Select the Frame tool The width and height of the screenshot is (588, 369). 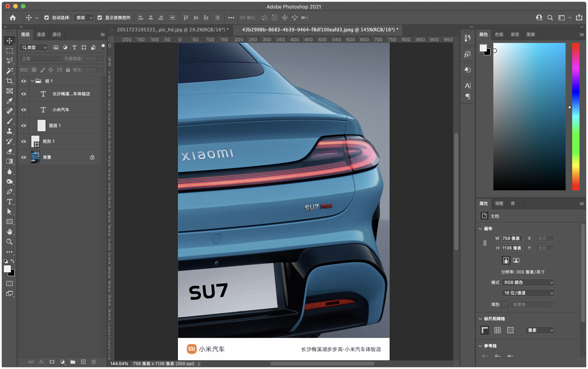pos(9,91)
